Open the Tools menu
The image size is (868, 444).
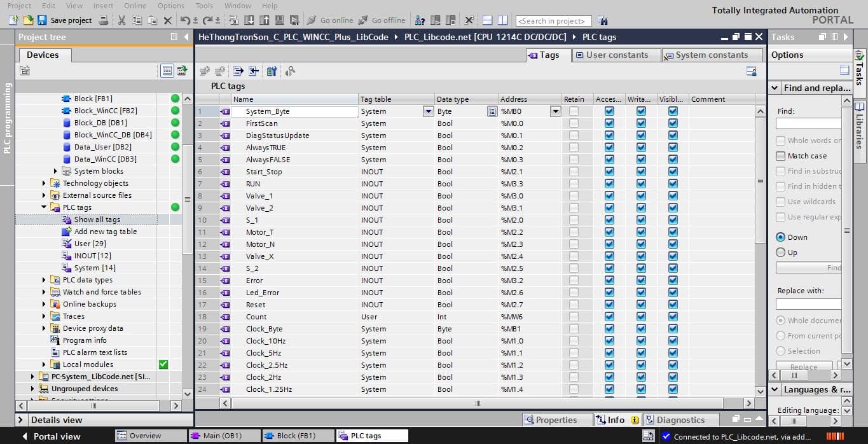pyautogui.click(x=204, y=6)
